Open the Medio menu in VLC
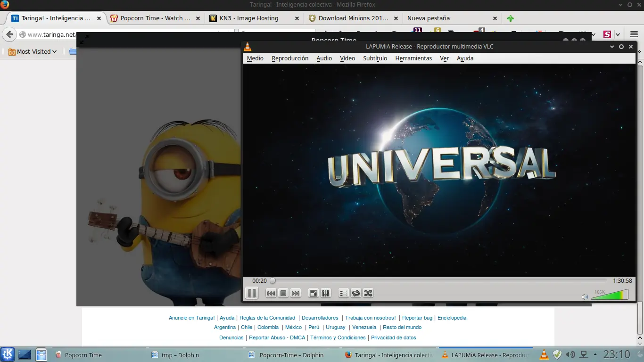 (x=255, y=58)
